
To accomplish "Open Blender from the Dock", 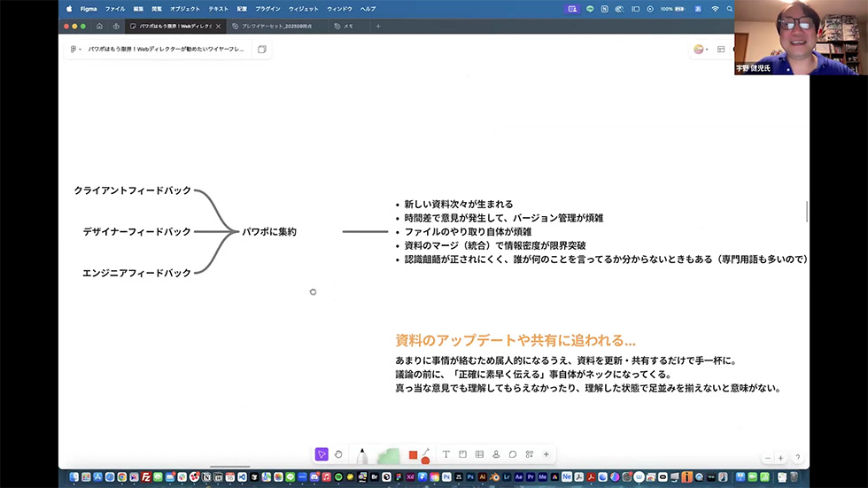I will 494,477.
